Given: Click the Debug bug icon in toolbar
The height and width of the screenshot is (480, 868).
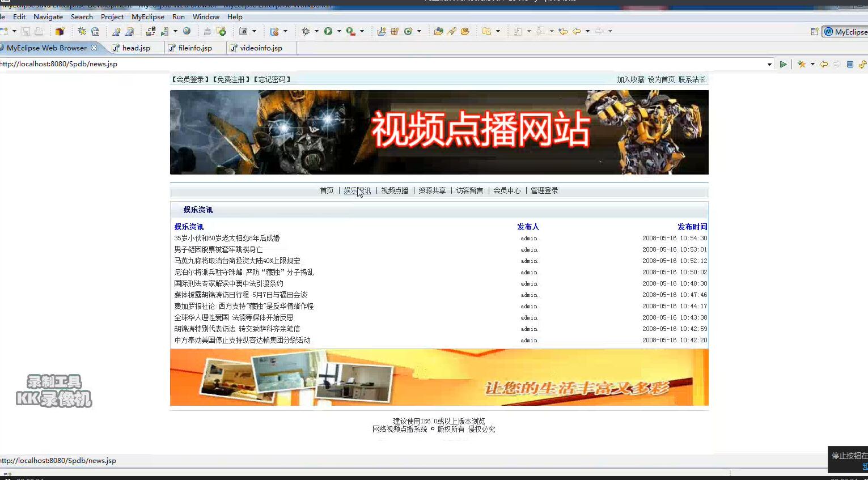Looking at the screenshot, I should click(306, 32).
